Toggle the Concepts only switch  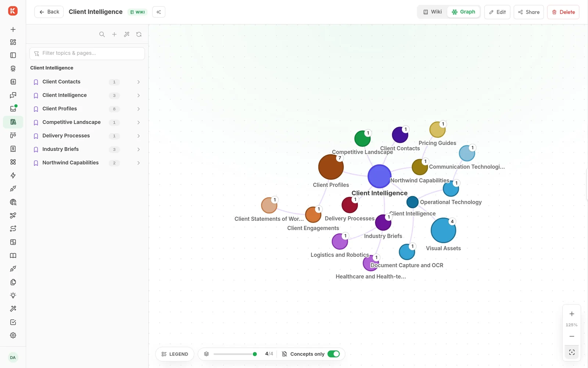(x=334, y=354)
